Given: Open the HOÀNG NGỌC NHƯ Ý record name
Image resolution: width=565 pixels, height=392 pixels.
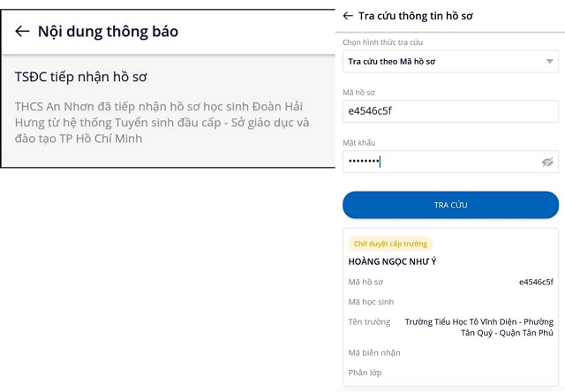Looking at the screenshot, I should [x=392, y=261].
